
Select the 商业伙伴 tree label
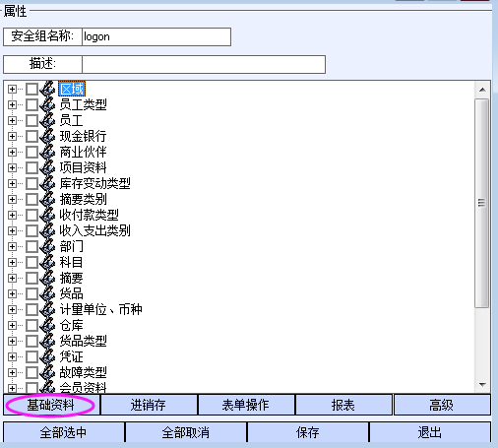[84, 152]
